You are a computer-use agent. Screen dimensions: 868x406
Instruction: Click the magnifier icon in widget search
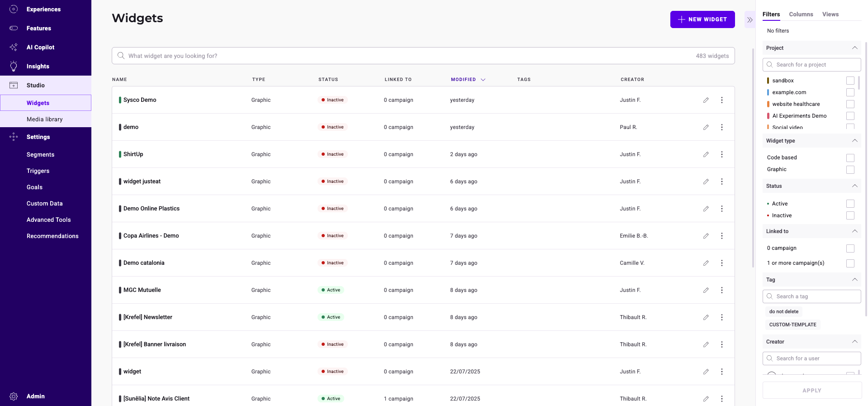click(x=121, y=56)
